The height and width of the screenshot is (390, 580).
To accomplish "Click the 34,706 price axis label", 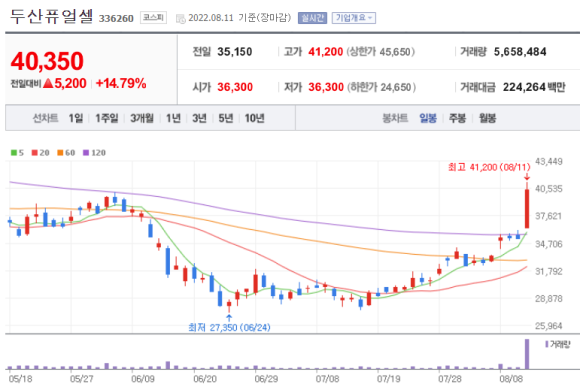I will click(549, 244).
